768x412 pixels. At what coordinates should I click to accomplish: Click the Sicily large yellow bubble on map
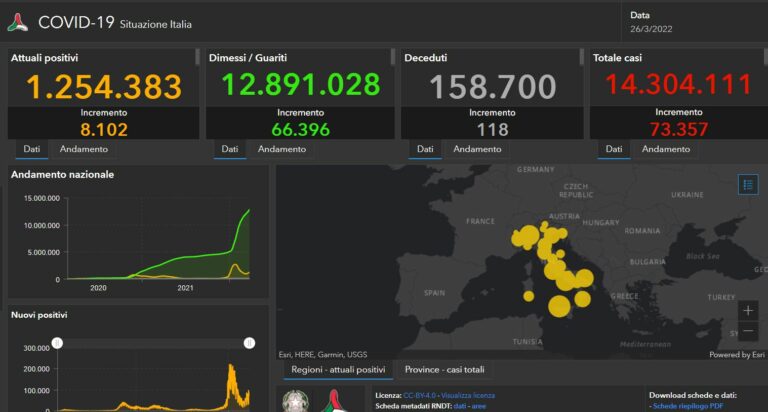click(559, 306)
